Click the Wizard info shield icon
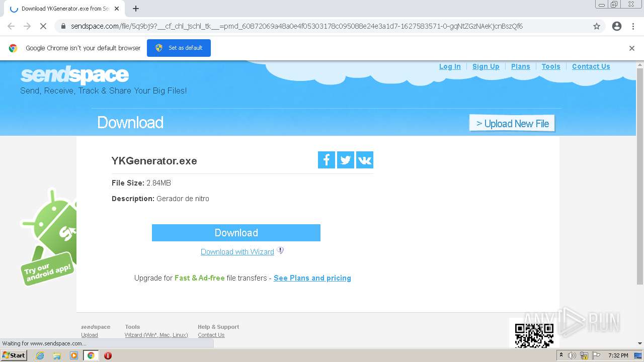 280,250
